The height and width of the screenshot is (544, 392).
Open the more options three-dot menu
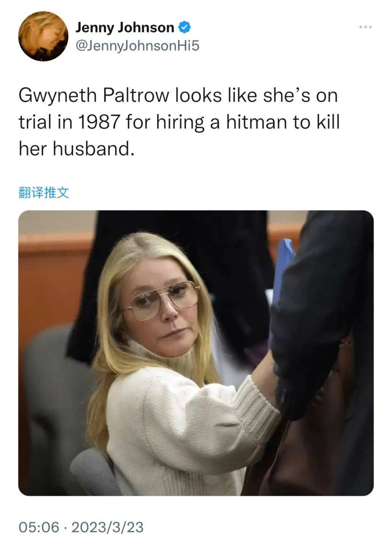(x=366, y=27)
